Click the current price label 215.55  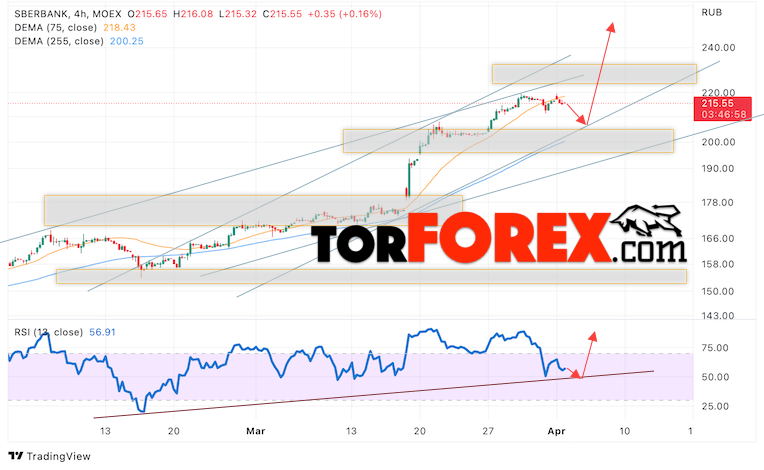tap(718, 103)
